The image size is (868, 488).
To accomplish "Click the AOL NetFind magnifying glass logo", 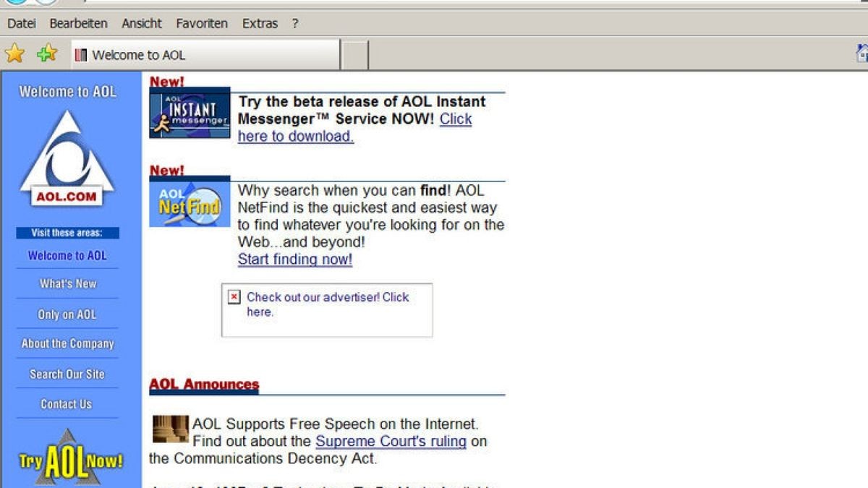I will click(x=190, y=205).
